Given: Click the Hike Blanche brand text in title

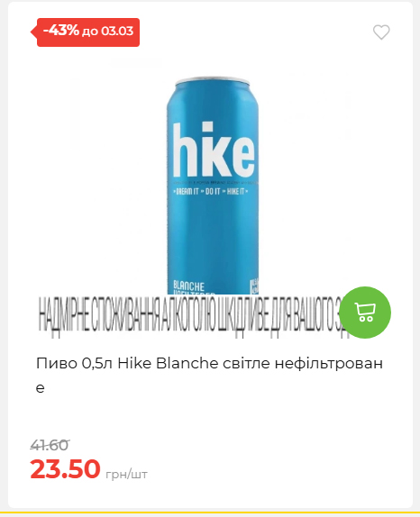Looking at the screenshot, I should pyautogui.click(x=168, y=363).
